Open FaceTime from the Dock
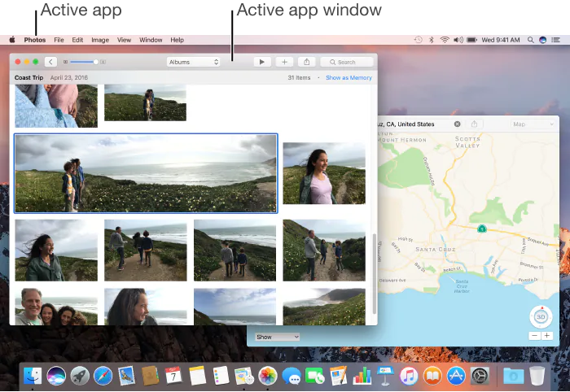Viewport: 570px width, 392px height. (315, 375)
